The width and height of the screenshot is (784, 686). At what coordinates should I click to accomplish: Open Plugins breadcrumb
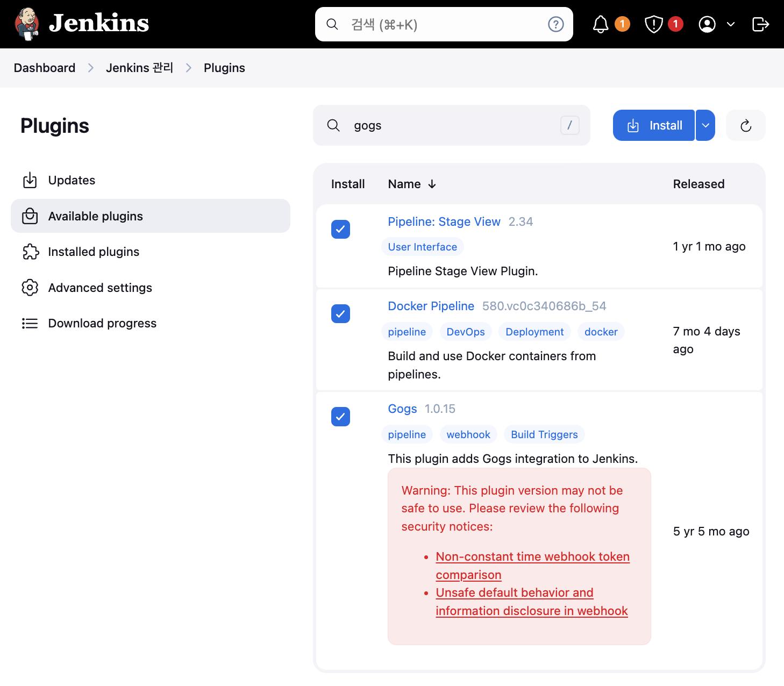coord(224,68)
